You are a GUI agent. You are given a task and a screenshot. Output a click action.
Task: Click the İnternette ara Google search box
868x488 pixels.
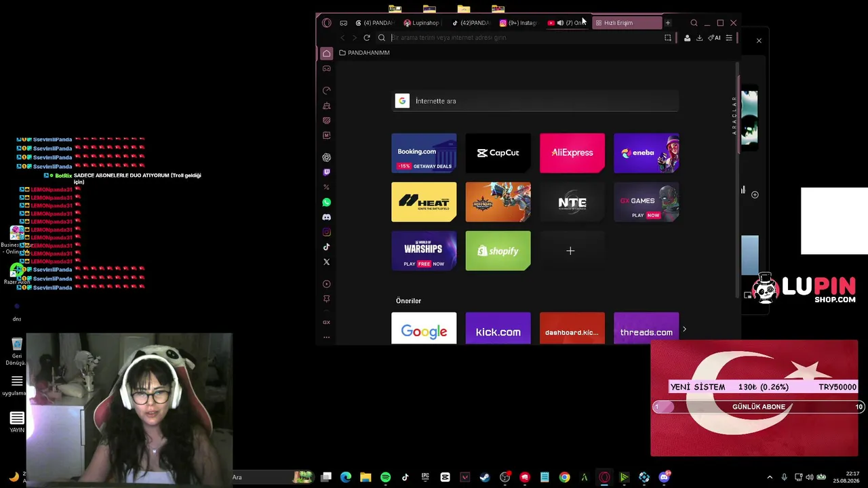tap(536, 101)
